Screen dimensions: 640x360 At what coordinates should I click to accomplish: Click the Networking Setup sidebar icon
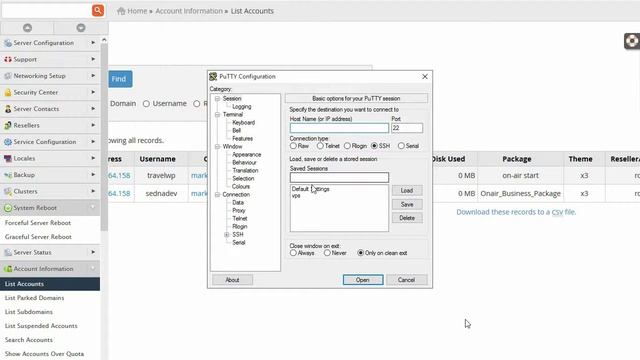[x=8, y=76]
